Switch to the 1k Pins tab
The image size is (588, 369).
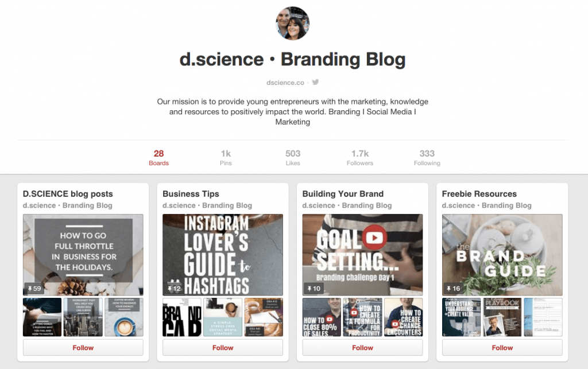(226, 158)
